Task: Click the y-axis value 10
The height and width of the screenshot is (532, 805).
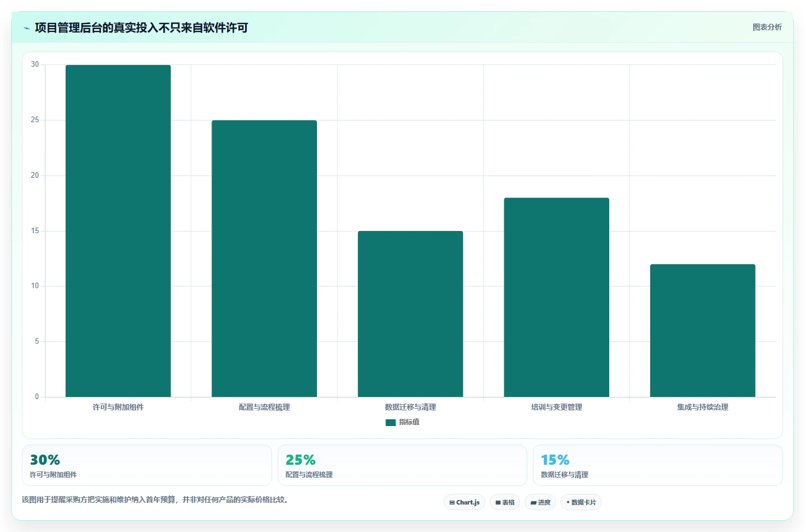Action: (35, 286)
